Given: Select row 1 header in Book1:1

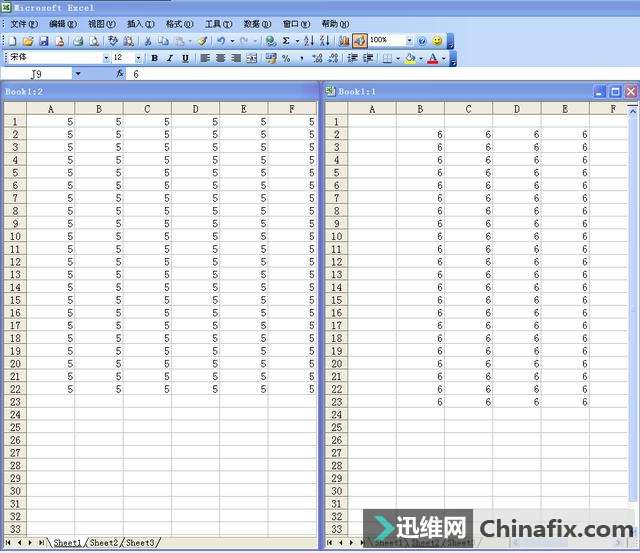Looking at the screenshot, I should [336, 122].
